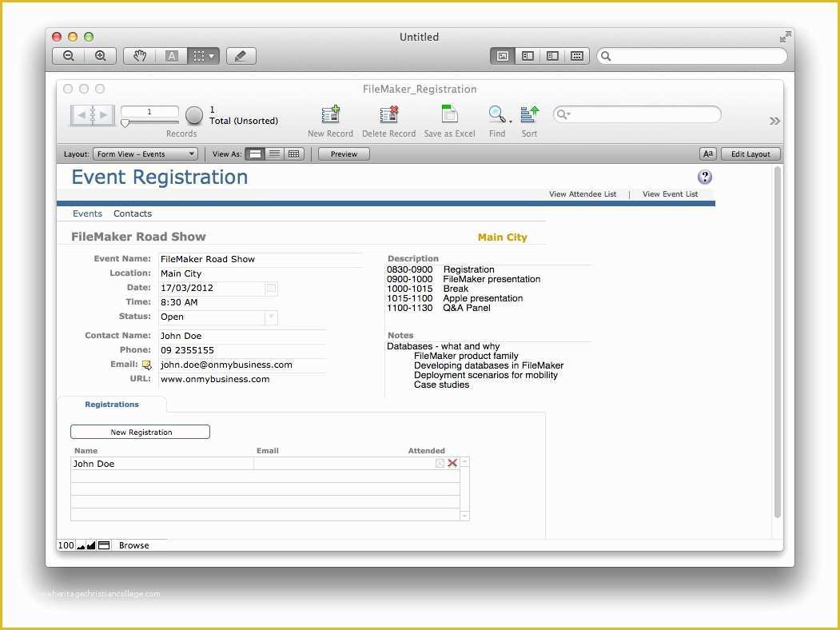Viewport: 840px width, 630px height.
Task: Click the Preview window search field
Action: point(691,56)
